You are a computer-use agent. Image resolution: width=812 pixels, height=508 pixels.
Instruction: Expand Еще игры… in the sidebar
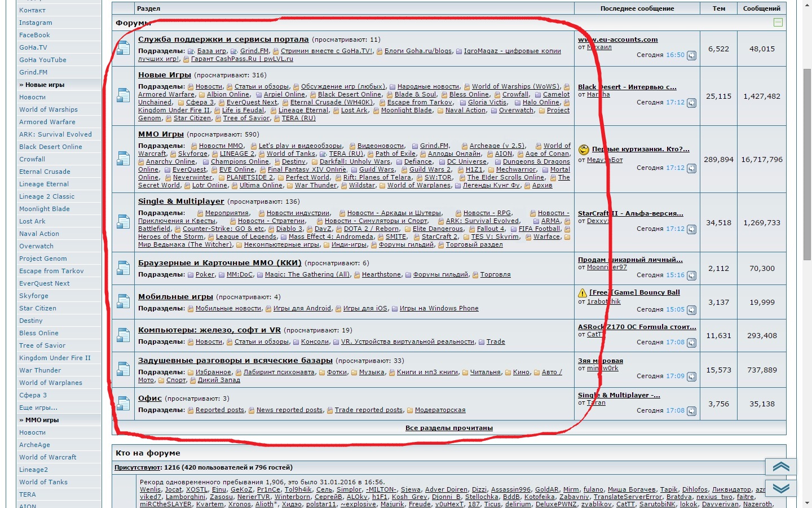(x=38, y=408)
